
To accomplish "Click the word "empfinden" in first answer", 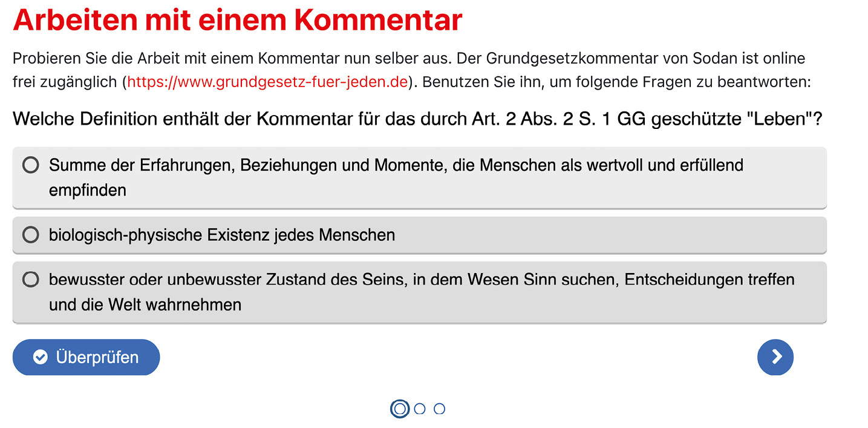I will click(88, 191).
